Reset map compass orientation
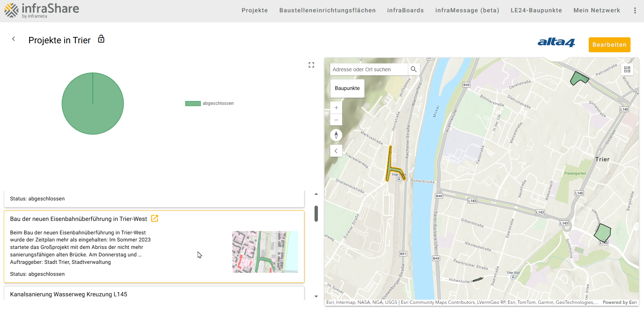Viewport: 644px width, 309px height. [x=336, y=135]
